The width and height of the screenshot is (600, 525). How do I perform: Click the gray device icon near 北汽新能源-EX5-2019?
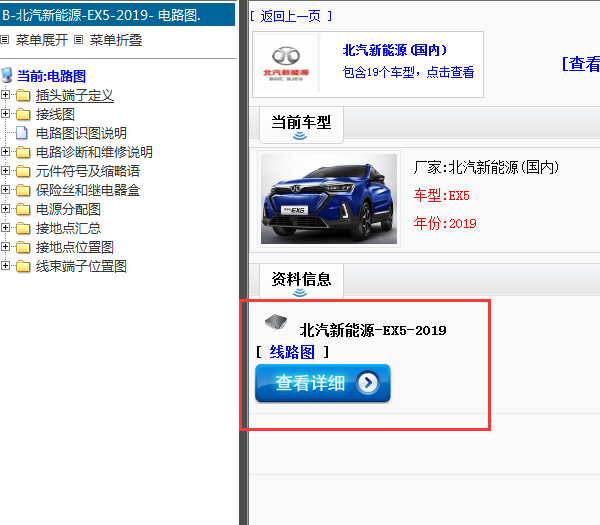[276, 322]
